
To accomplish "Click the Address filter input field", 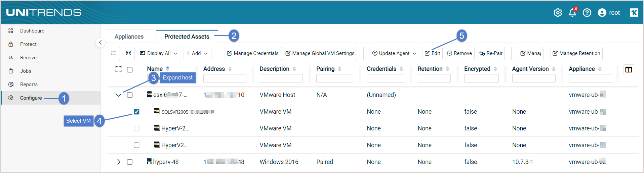I will (225, 78).
